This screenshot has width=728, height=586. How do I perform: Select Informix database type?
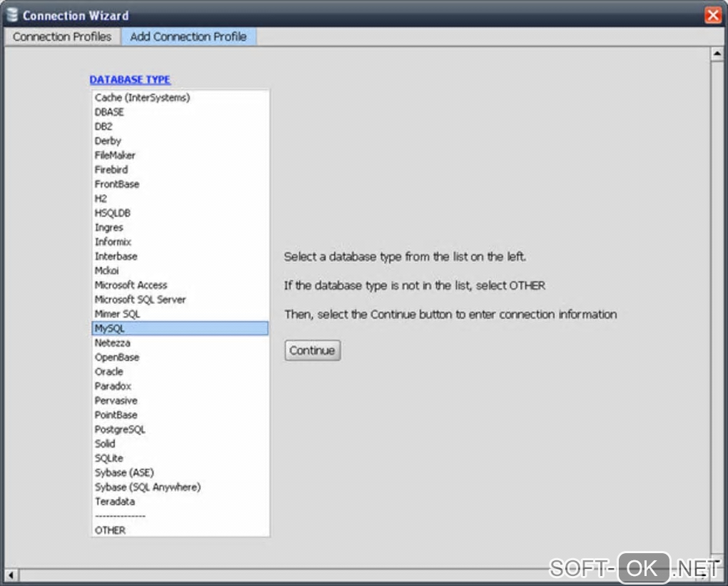[x=180, y=241]
